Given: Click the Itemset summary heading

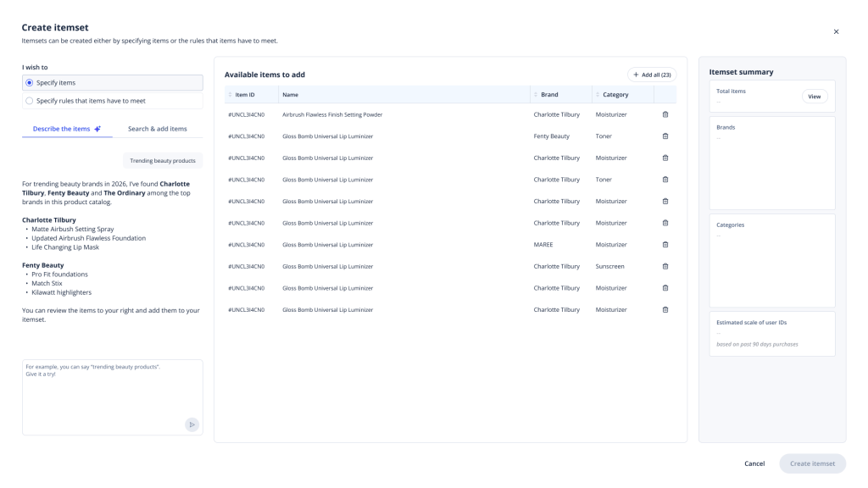Looking at the screenshot, I should click(741, 72).
